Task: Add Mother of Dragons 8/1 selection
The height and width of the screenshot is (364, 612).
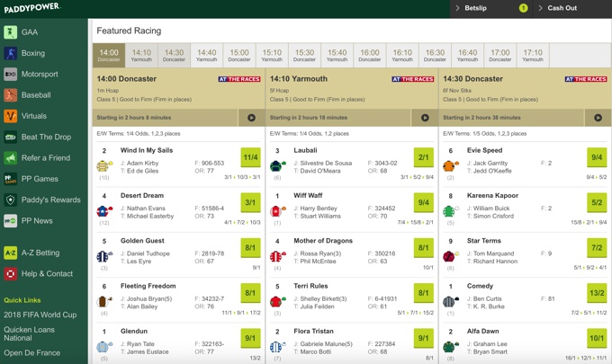Action: [x=424, y=248]
